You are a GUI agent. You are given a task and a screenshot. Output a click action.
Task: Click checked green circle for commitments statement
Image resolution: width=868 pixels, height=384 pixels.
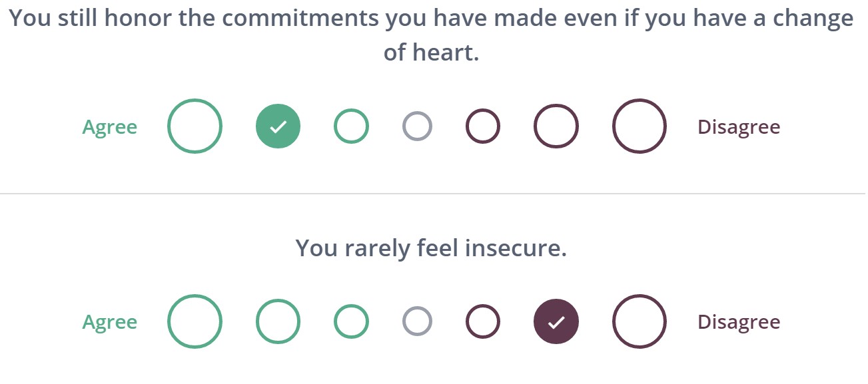pyautogui.click(x=278, y=126)
